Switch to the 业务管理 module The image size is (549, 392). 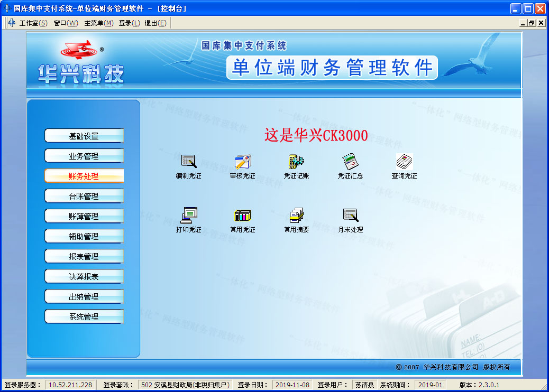coord(84,156)
